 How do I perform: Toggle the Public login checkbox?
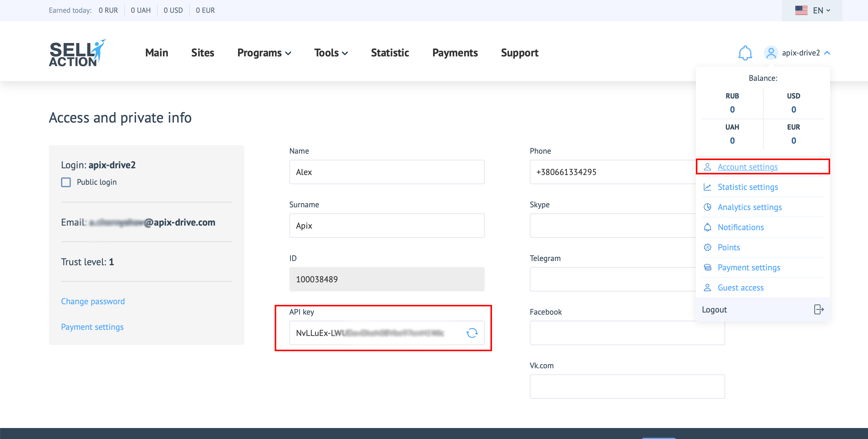tap(66, 181)
